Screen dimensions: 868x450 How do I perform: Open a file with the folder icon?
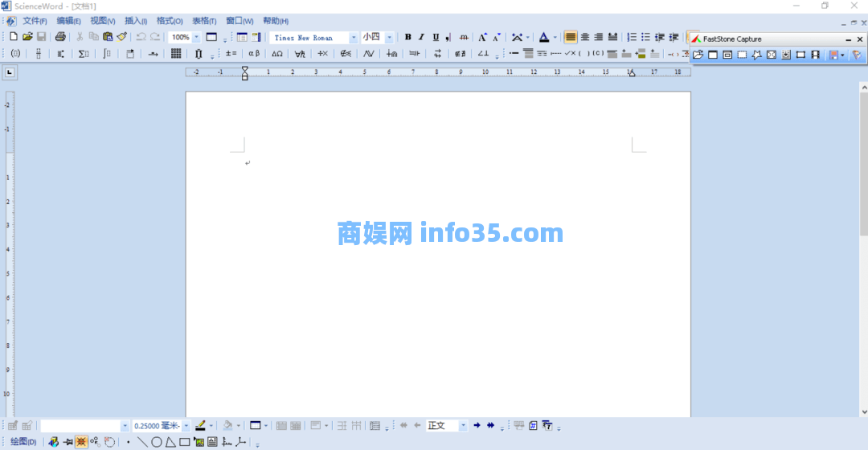point(27,37)
